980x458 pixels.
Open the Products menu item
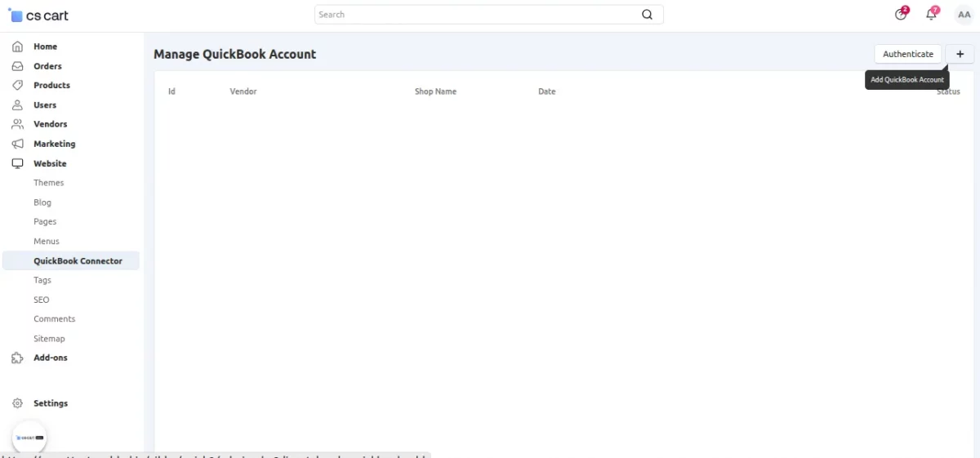pos(51,85)
